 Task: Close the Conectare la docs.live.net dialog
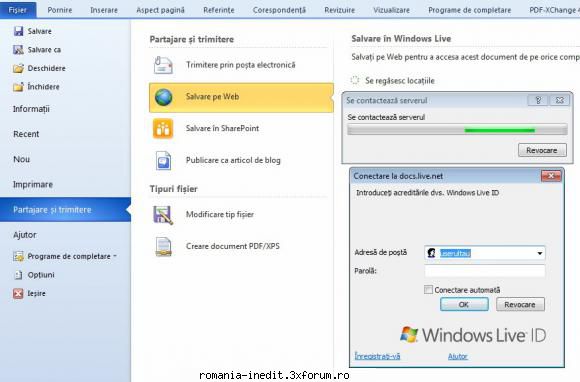coord(551,176)
